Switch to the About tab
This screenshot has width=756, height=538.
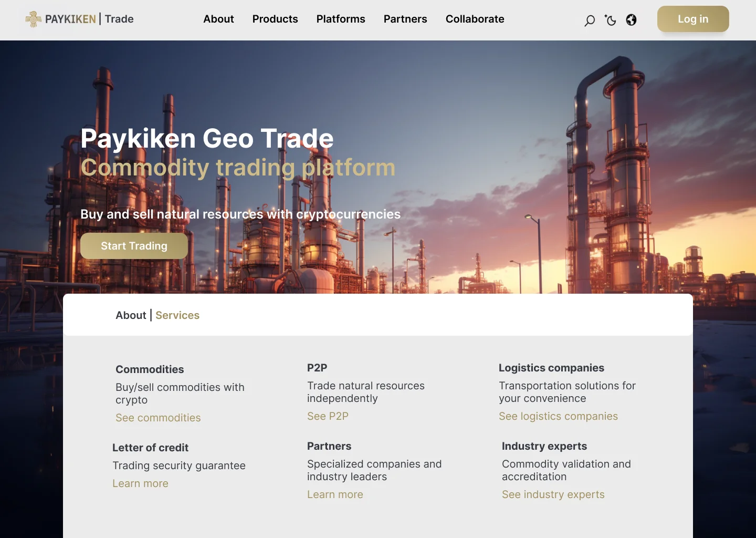pyautogui.click(x=131, y=315)
